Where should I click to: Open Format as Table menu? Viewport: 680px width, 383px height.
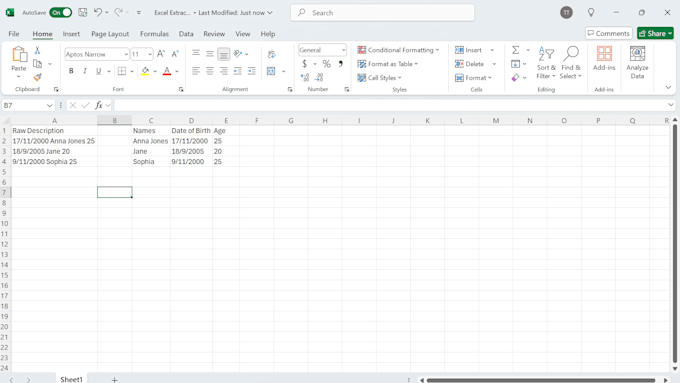pyautogui.click(x=388, y=64)
